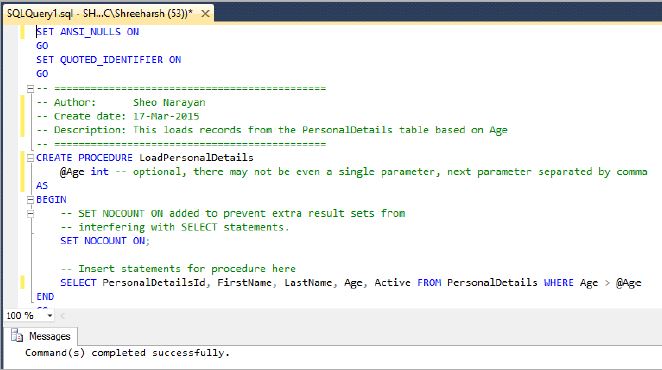
Task: Click the WHERE keyword in the query
Action: [559, 283]
